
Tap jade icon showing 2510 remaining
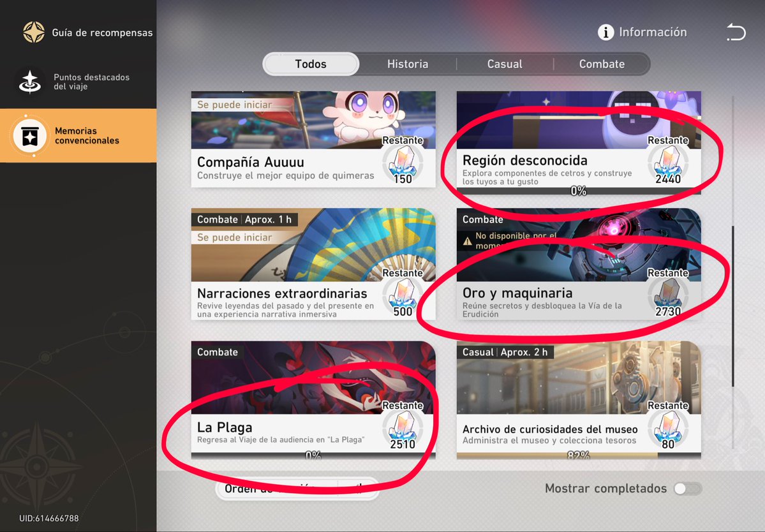click(x=403, y=427)
